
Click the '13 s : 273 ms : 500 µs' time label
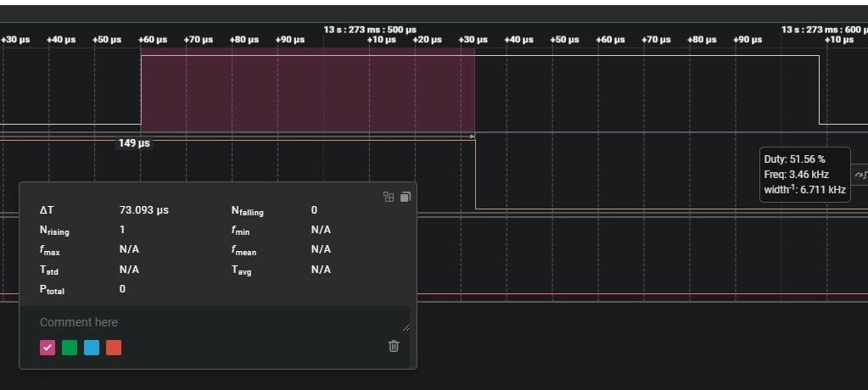tap(370, 30)
